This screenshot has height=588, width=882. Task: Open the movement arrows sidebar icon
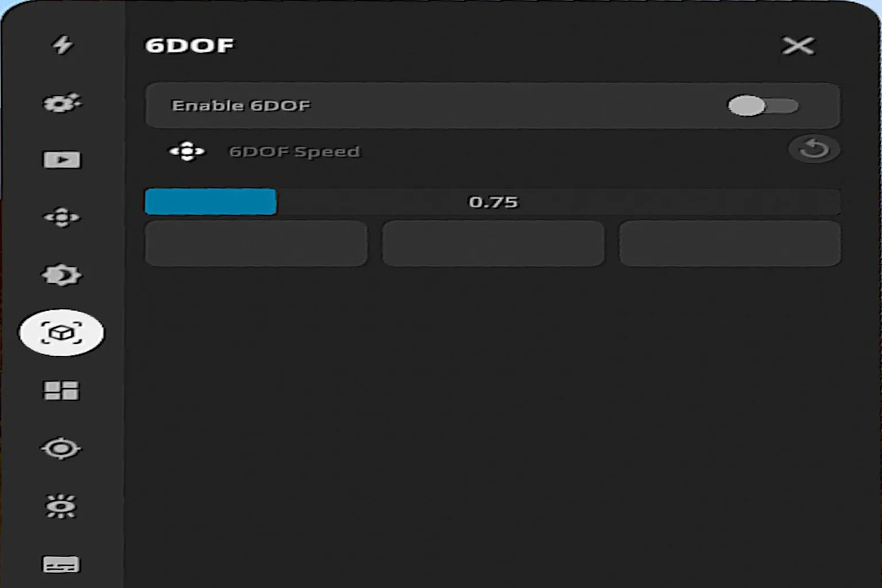62,218
